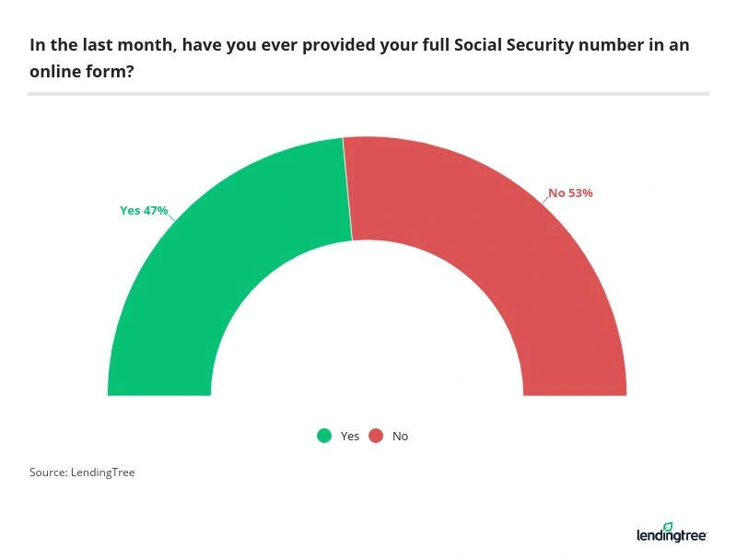Click the green Yes legend dot
The height and width of the screenshot is (560, 737).
[x=324, y=436]
